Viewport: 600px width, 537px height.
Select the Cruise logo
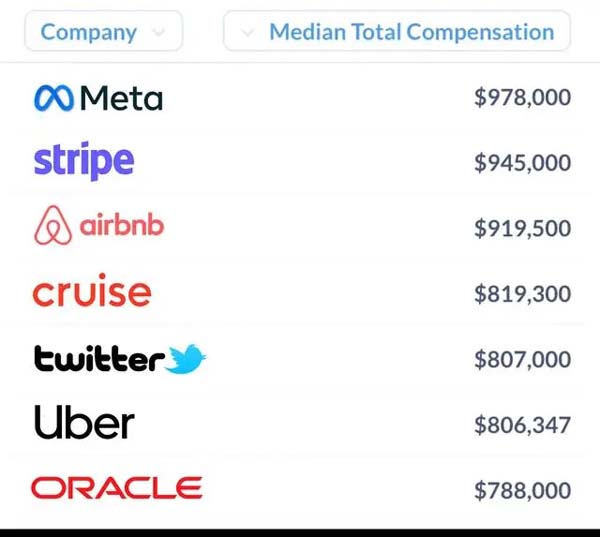(92, 290)
